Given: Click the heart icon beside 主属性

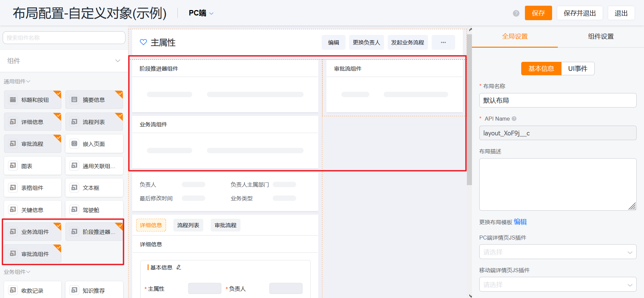Looking at the screenshot, I should pyautogui.click(x=143, y=42).
